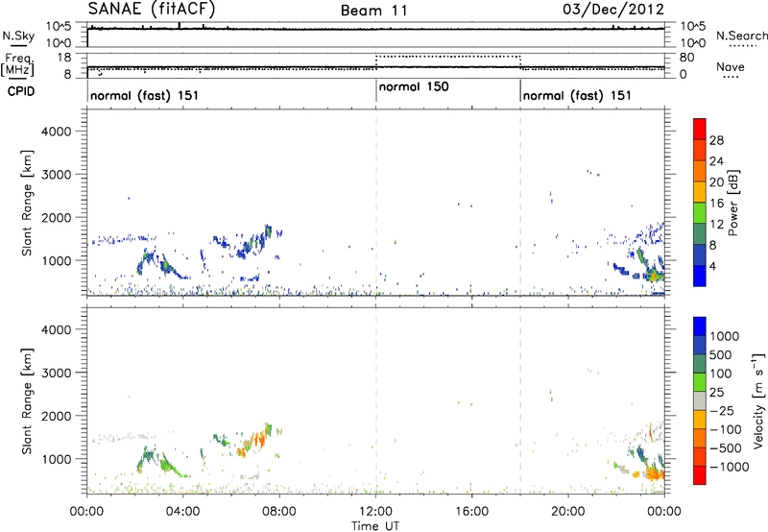Click the '08:00' time axis label
Screen dimensions: 768x532
coord(279,512)
